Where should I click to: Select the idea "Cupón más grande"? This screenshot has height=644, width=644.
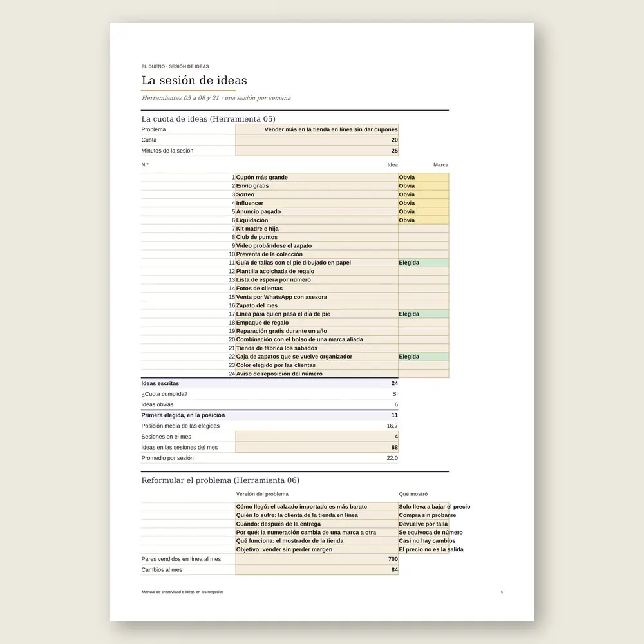click(317, 178)
